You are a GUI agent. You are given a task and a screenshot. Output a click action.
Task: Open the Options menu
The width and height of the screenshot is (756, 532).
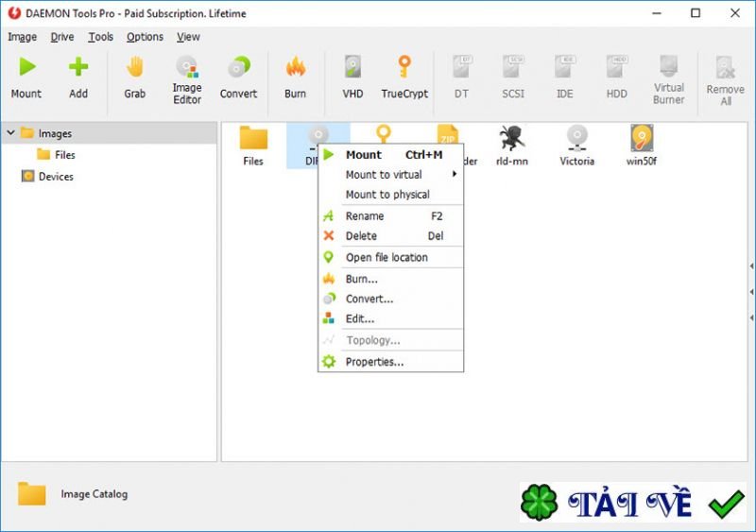click(x=146, y=37)
